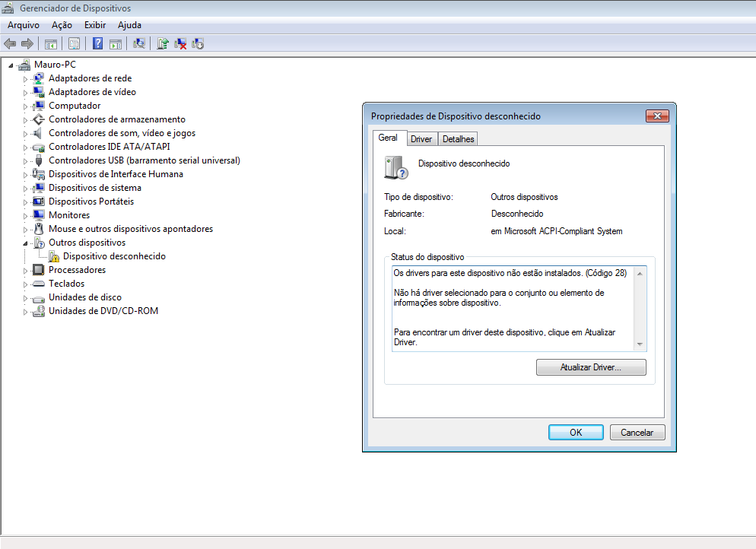Viewport: 756px width, 549px height.
Task: Click the Back arrow in the toolbar
Action: click(10, 44)
